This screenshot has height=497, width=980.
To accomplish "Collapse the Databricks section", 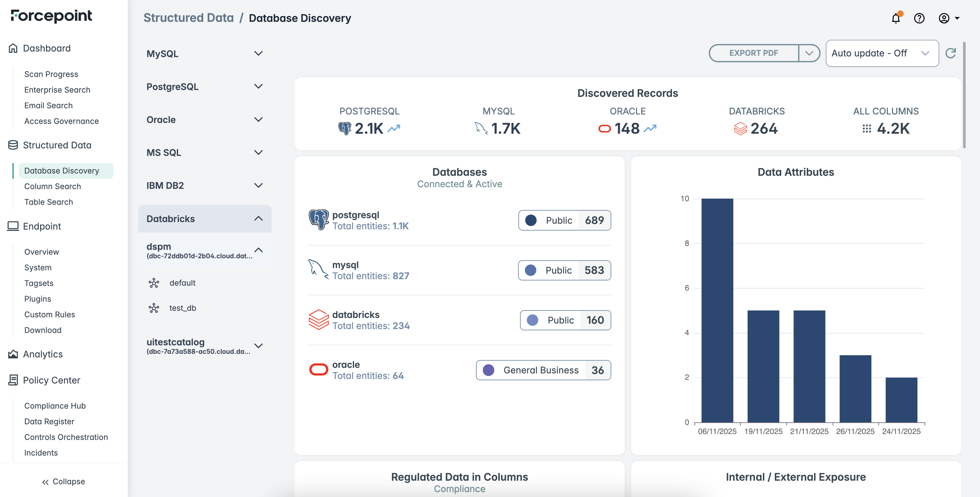I will point(258,218).
